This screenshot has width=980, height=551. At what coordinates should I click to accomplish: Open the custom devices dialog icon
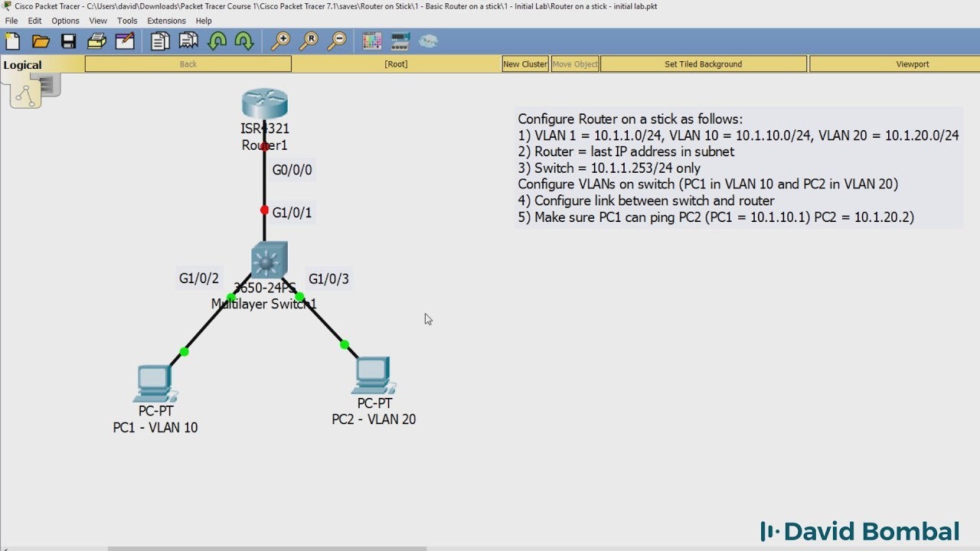(401, 41)
